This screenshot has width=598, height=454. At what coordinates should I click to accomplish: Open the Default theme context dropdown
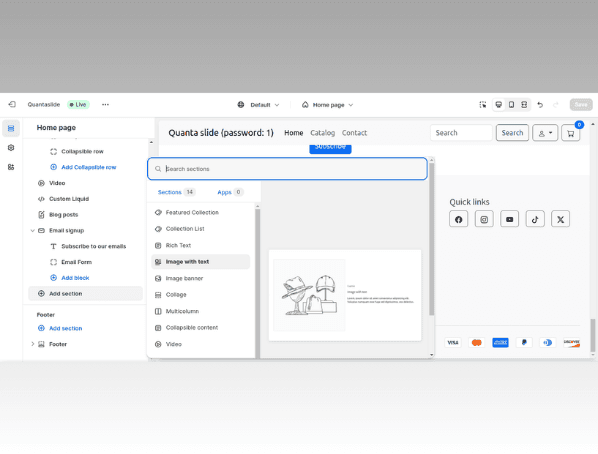pos(258,105)
